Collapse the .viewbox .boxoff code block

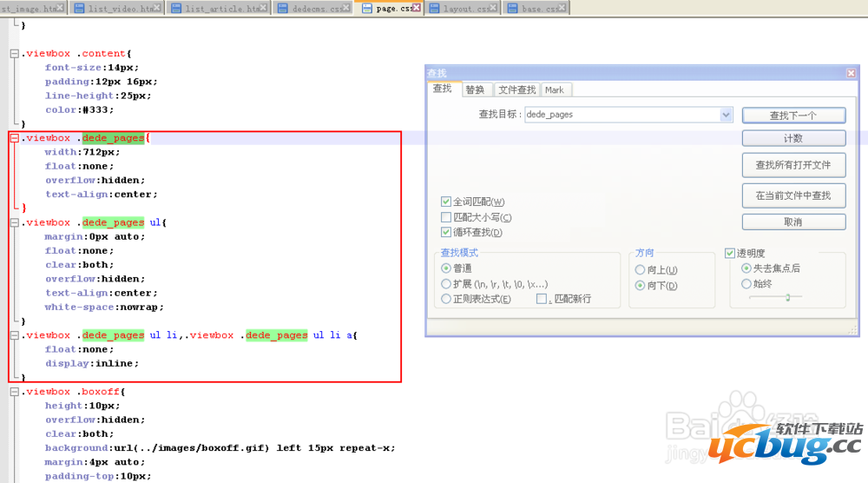click(x=14, y=392)
